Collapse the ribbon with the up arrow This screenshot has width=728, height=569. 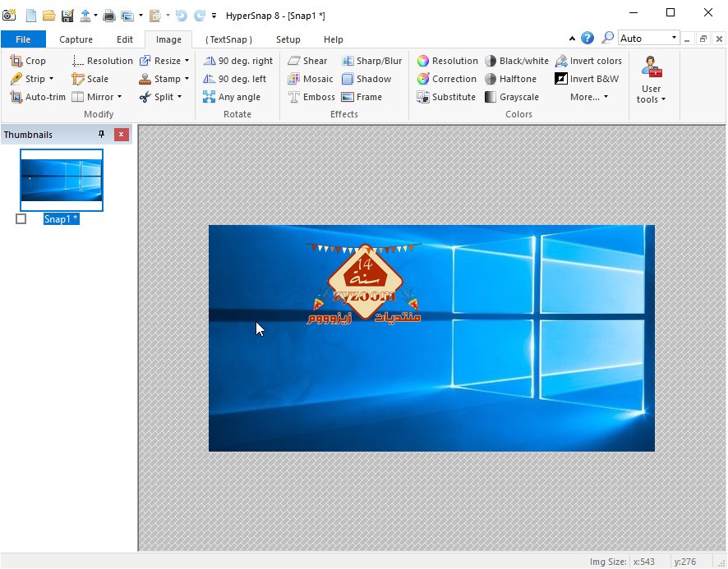572,39
